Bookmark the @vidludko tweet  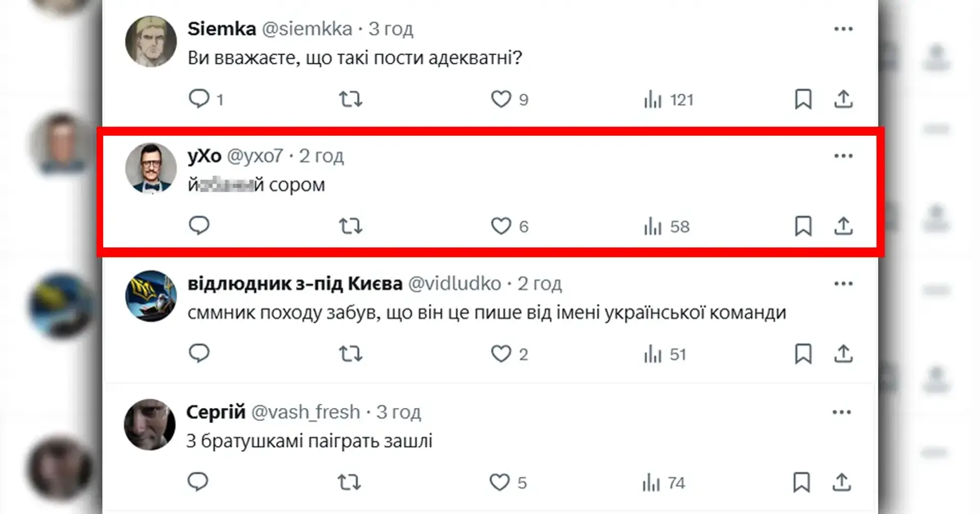click(803, 353)
